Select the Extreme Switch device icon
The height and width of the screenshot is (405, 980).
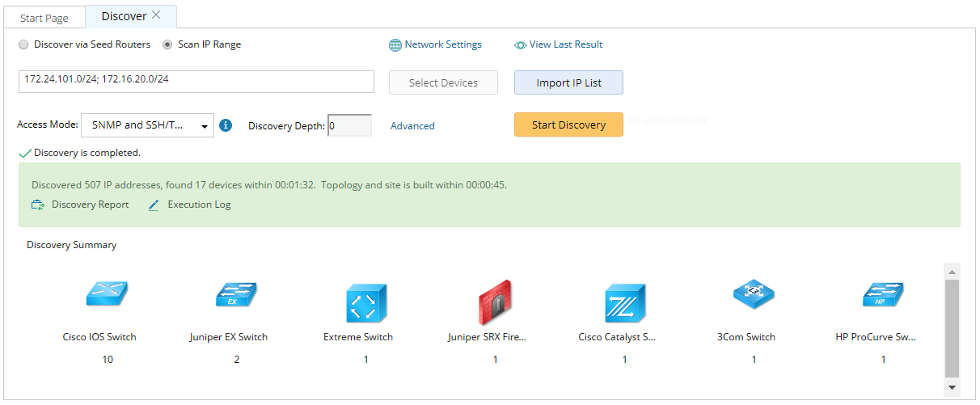[366, 305]
